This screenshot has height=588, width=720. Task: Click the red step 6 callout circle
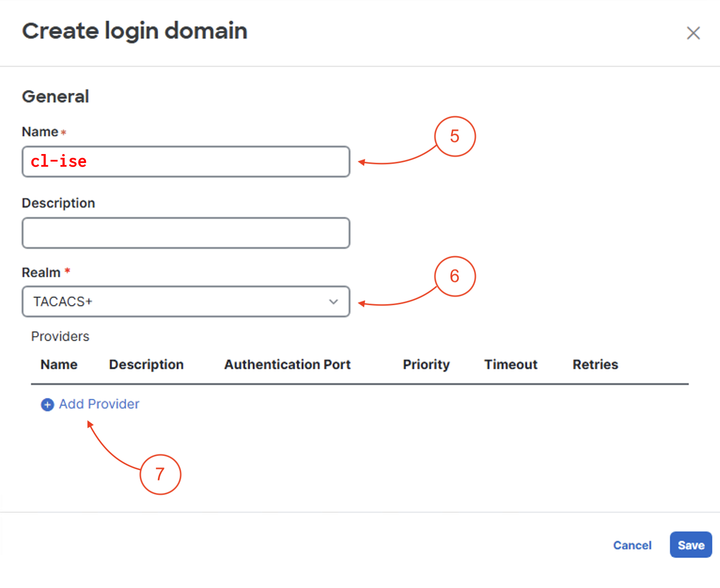[x=454, y=276]
